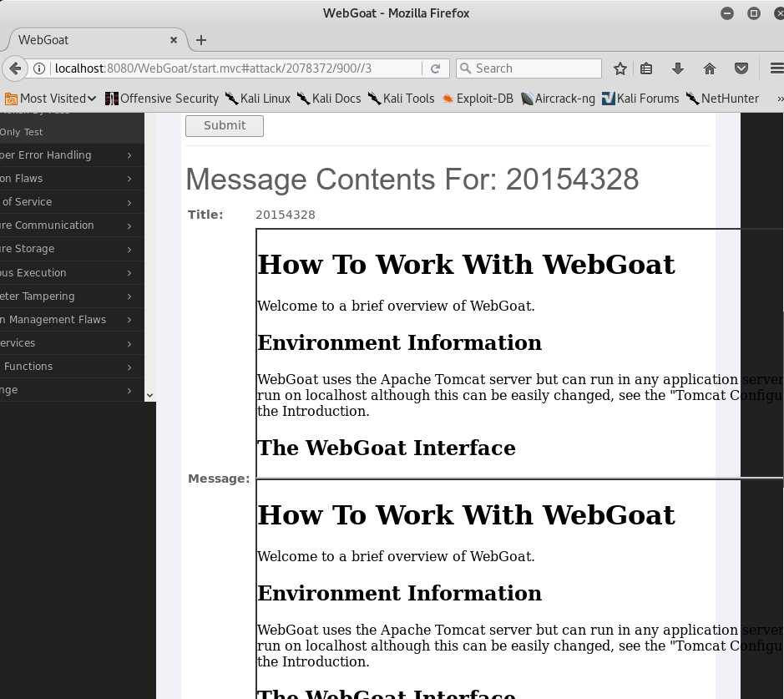Expand the Execution category chevron
784x699 pixels.
(x=129, y=273)
